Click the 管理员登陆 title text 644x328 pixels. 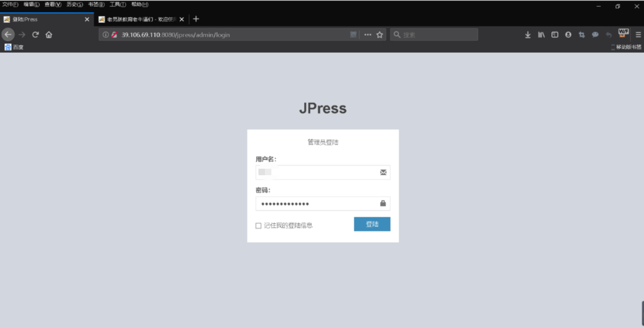tap(323, 142)
